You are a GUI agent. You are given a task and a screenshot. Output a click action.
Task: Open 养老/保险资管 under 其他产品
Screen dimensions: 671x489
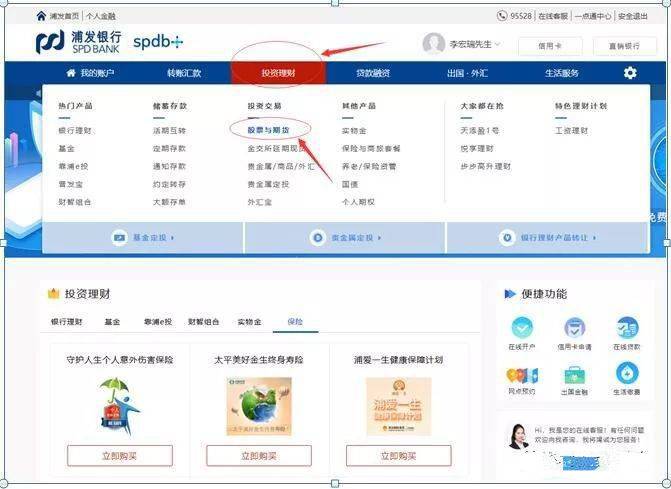(369, 166)
